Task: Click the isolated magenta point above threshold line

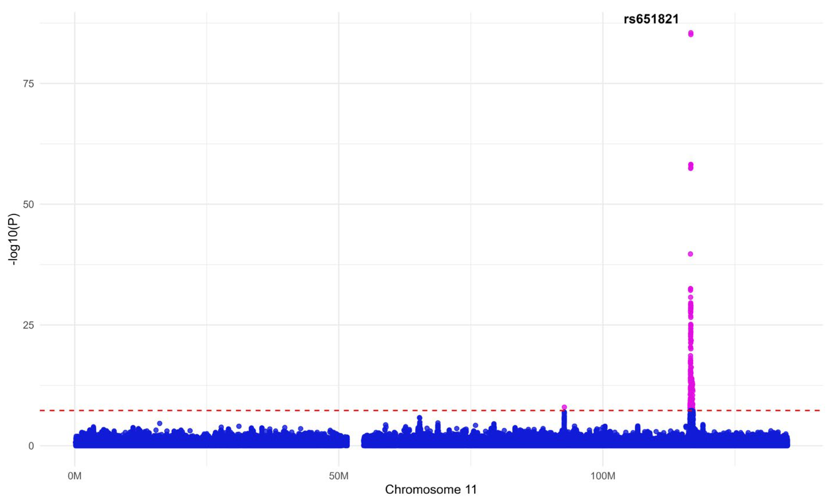Action: 564,407
